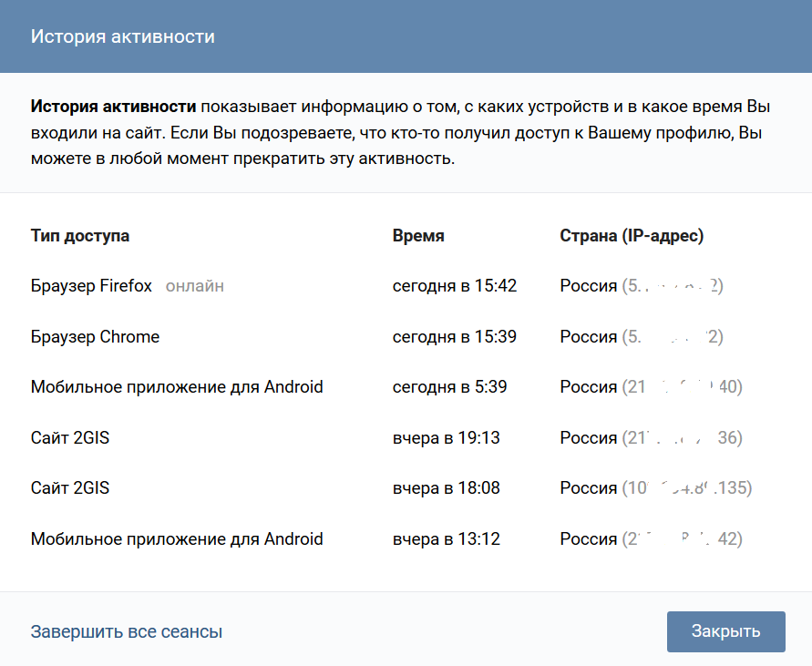Select the "Тип доступа" column header
The width and height of the screenshot is (812, 666).
(80, 236)
